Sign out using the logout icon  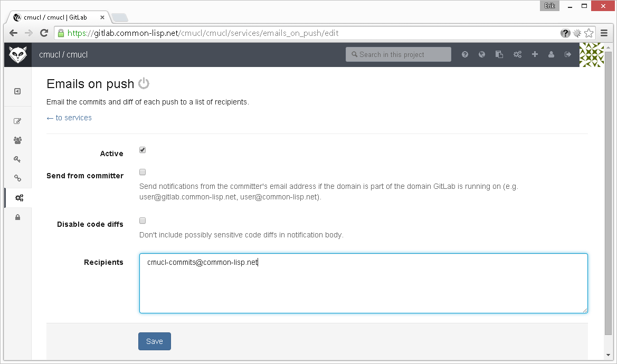[x=568, y=54]
